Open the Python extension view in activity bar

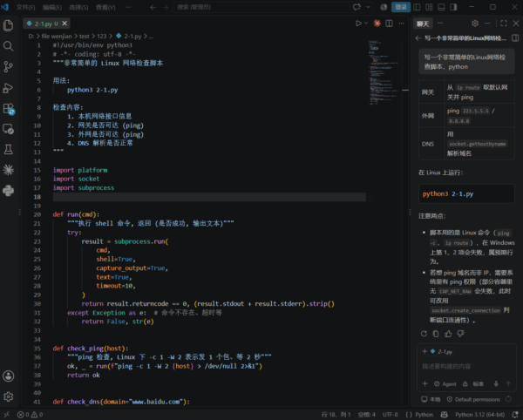point(9,191)
